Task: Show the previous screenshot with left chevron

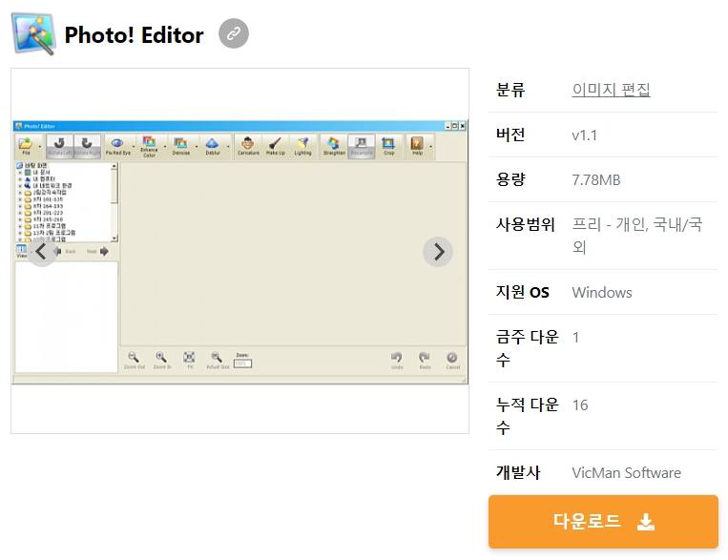Action: pos(42,252)
